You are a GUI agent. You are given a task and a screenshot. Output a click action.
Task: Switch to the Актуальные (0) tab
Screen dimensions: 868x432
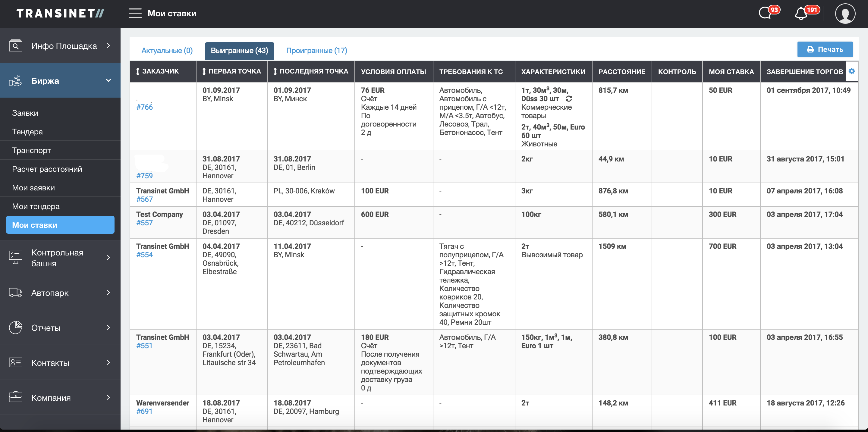[167, 51]
